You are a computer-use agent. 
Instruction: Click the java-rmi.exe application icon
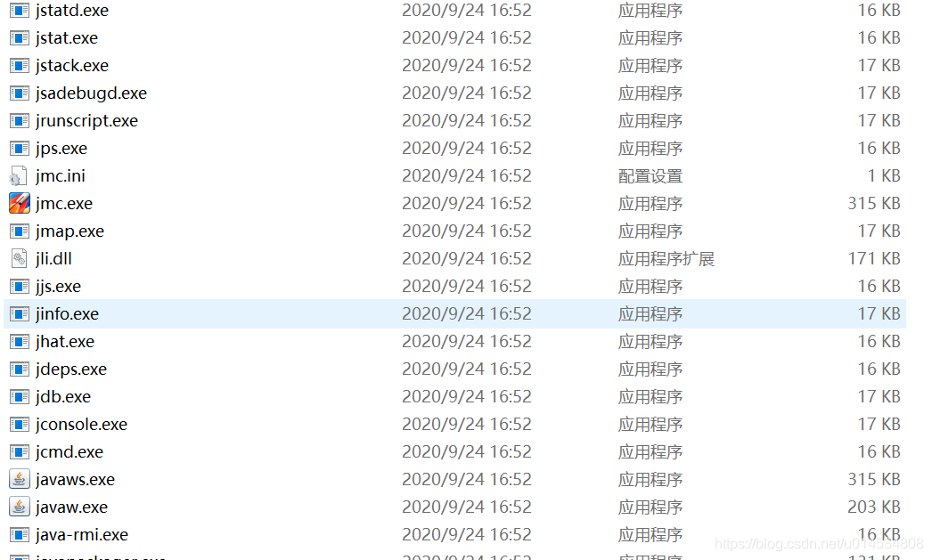[x=19, y=534]
